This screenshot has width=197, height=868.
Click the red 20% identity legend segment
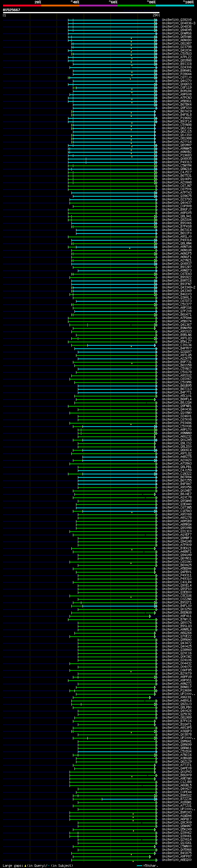[22, 6]
